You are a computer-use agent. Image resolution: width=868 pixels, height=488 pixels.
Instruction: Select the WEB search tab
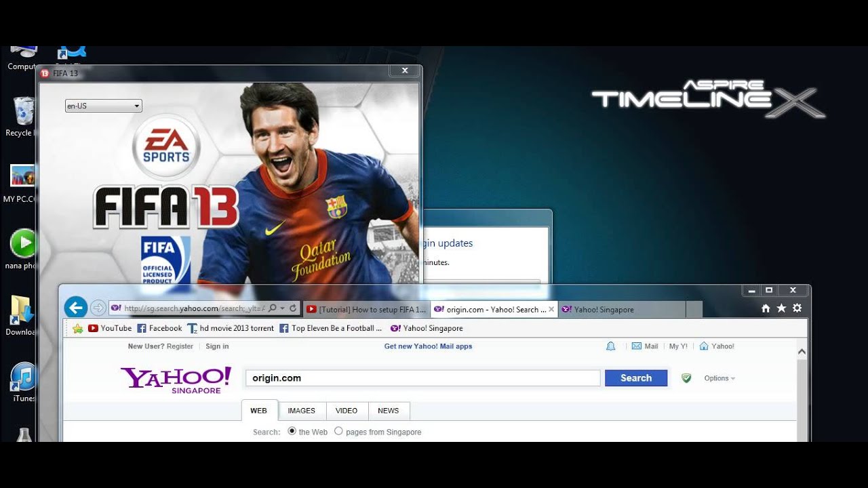tap(259, 411)
